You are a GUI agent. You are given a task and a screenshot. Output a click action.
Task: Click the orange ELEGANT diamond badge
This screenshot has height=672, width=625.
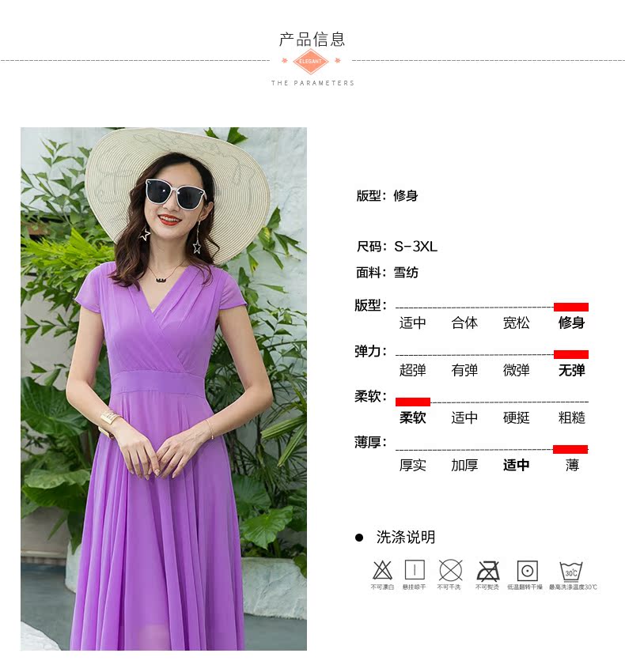point(311,62)
